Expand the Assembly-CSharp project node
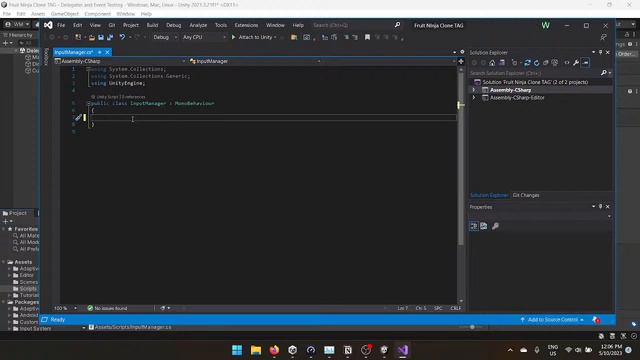This screenshot has width=640, height=360. [474, 90]
